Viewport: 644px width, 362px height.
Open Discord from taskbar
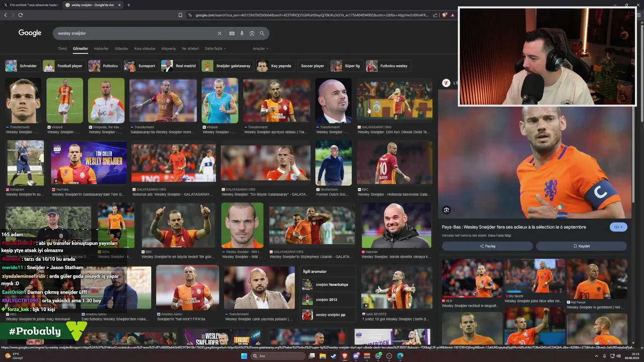tap(356, 356)
